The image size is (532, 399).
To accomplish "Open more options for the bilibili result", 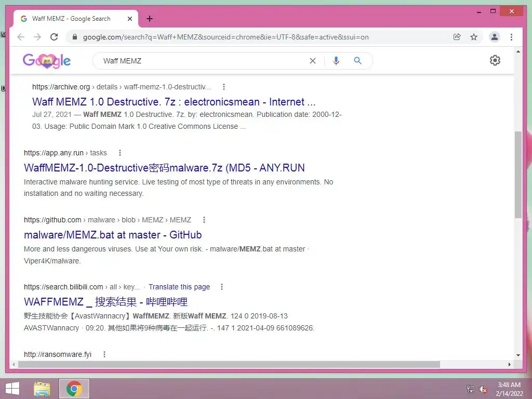I will [221, 287].
